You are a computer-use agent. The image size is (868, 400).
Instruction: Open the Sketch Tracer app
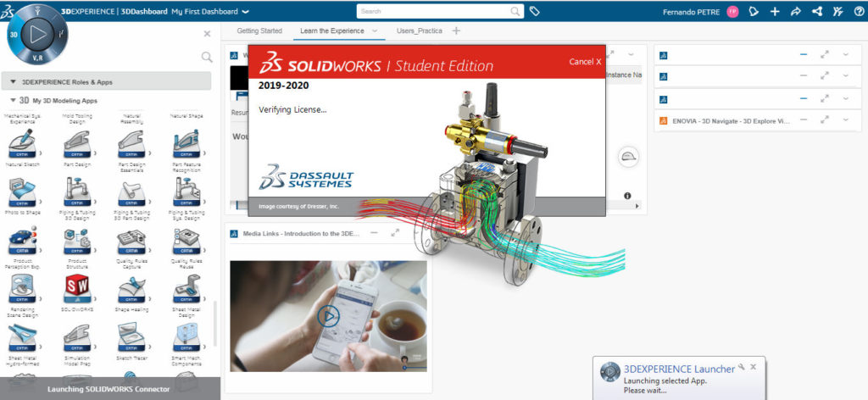click(x=131, y=337)
